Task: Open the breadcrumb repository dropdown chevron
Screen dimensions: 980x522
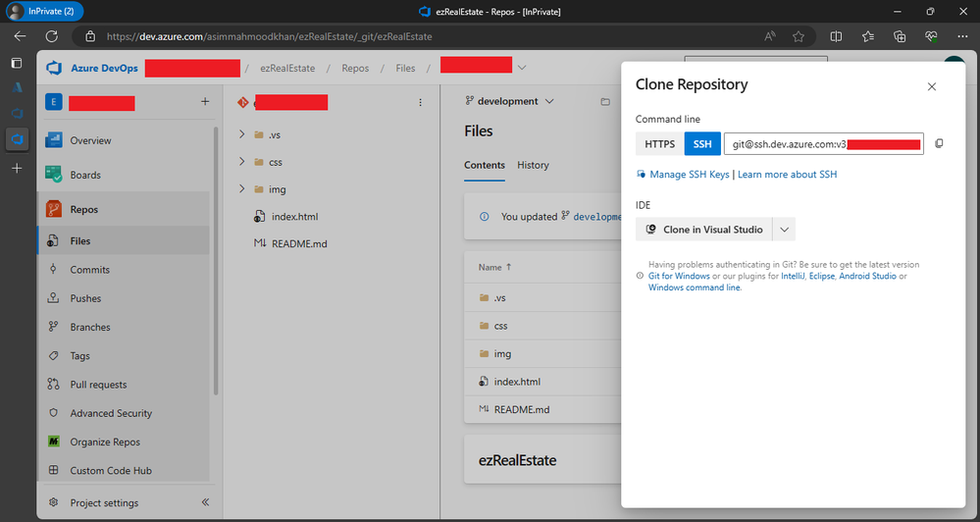Action: pyautogui.click(x=522, y=68)
